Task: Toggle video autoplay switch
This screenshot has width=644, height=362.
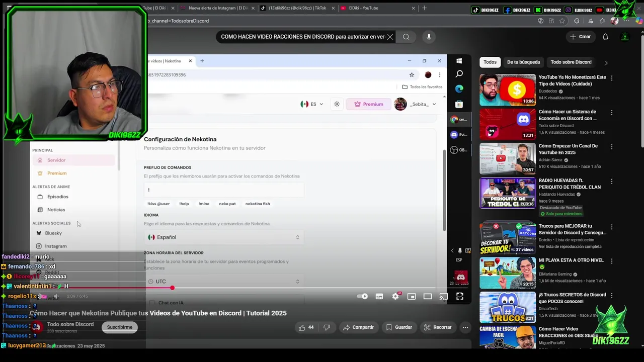Action: (362, 297)
